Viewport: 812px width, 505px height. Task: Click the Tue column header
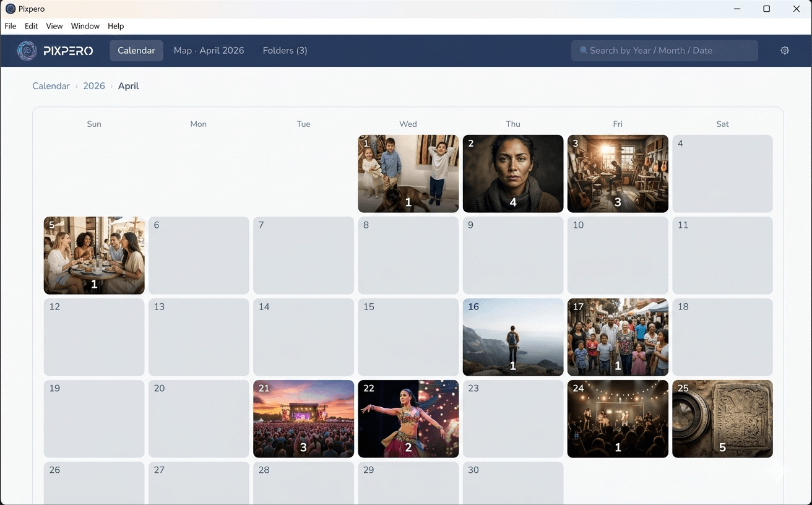[x=304, y=124]
